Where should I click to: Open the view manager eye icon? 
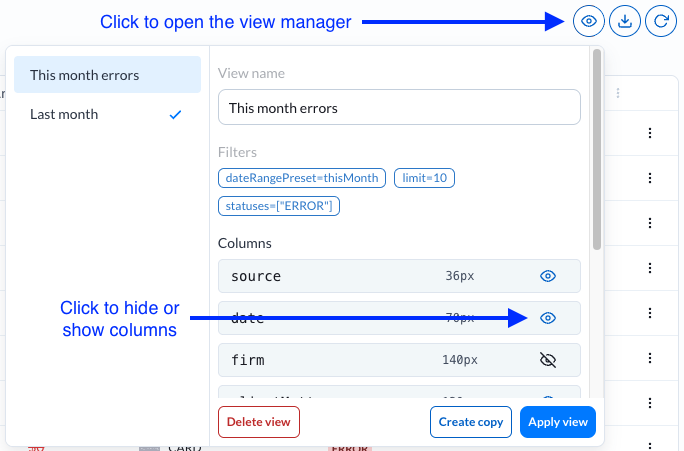tap(589, 21)
